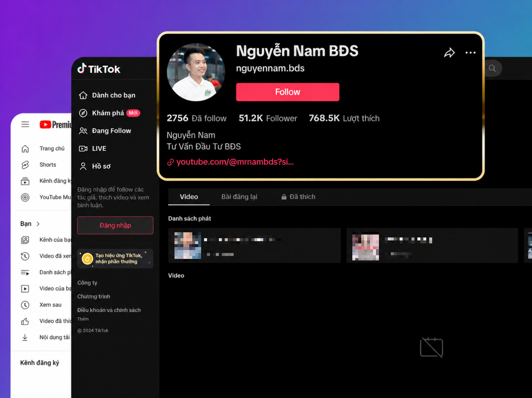Click the Đăng nhập login button
Viewport: 532px width, 398px height.
[x=115, y=225]
